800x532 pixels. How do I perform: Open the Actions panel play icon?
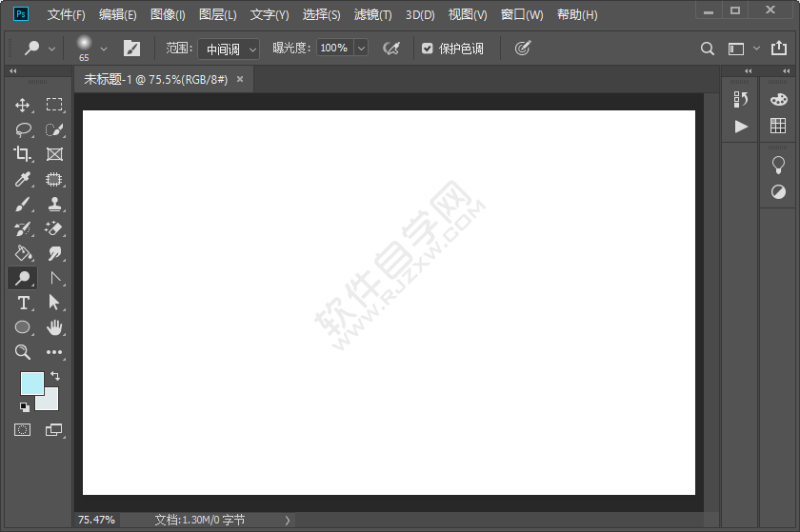click(x=741, y=126)
